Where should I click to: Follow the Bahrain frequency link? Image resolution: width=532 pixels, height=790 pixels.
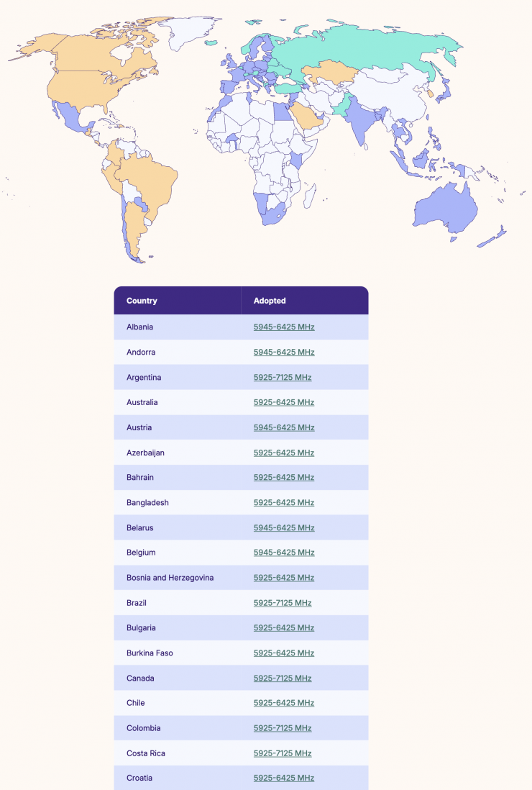[x=284, y=478]
